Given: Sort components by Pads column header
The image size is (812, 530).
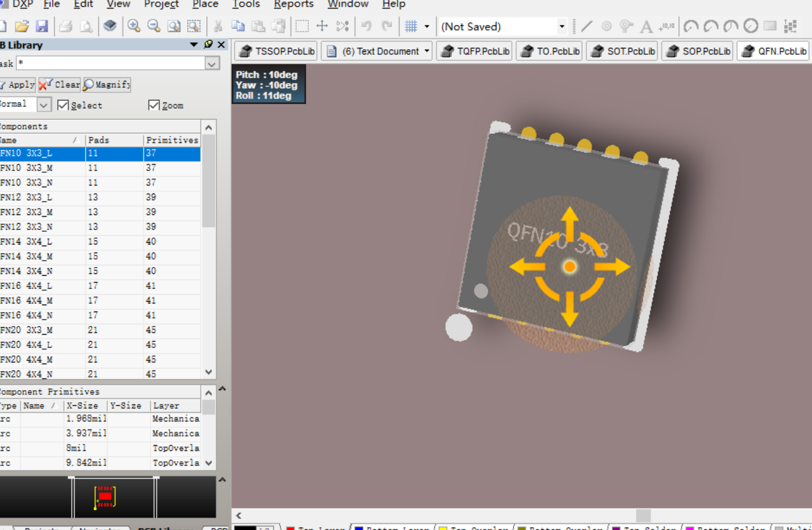Looking at the screenshot, I should click(114, 140).
